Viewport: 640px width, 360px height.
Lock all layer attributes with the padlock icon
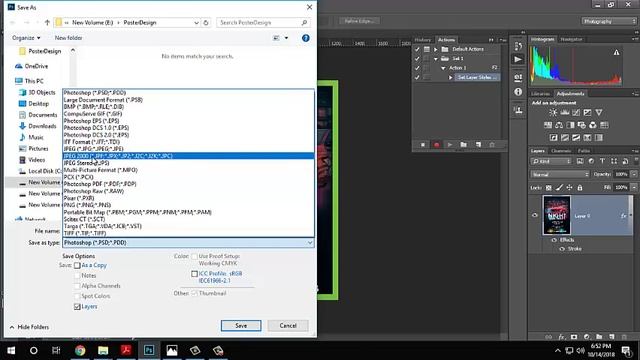click(x=580, y=187)
